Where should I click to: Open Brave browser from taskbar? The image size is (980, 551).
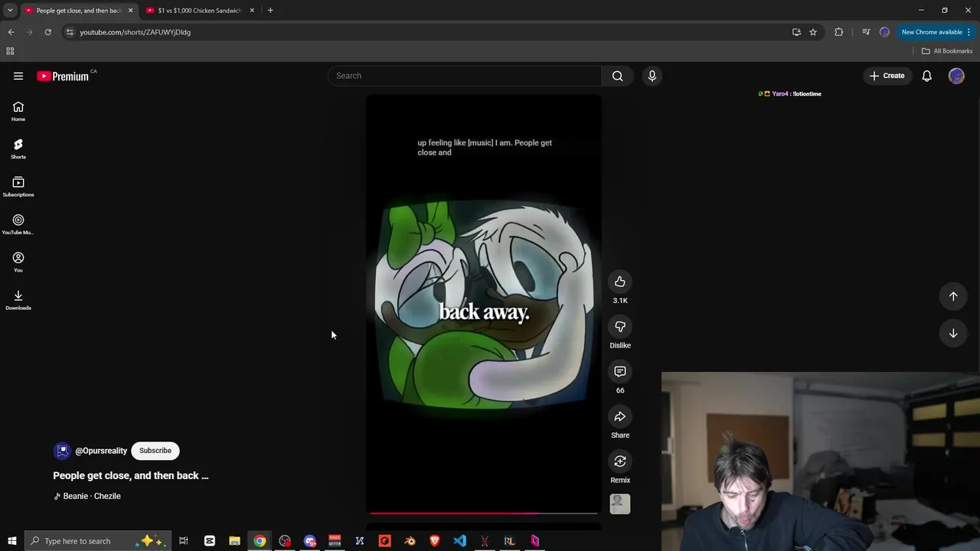(435, 541)
